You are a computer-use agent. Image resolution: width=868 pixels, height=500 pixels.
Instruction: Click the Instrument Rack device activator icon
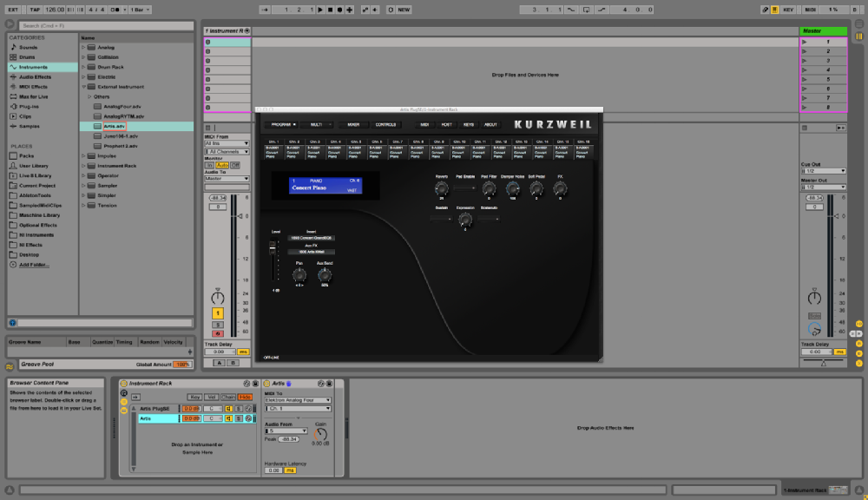[123, 383]
